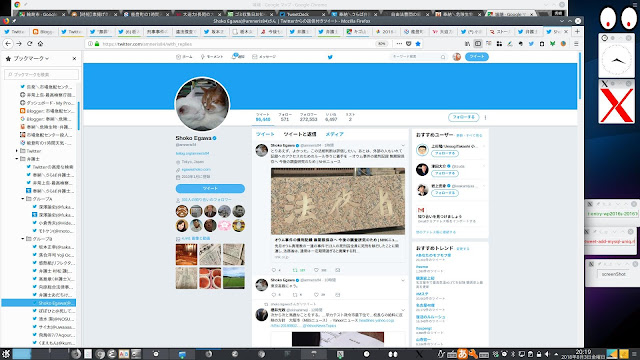Collapse the グループA bookmark folder
This screenshot has height=360, width=640.
coord(23,199)
